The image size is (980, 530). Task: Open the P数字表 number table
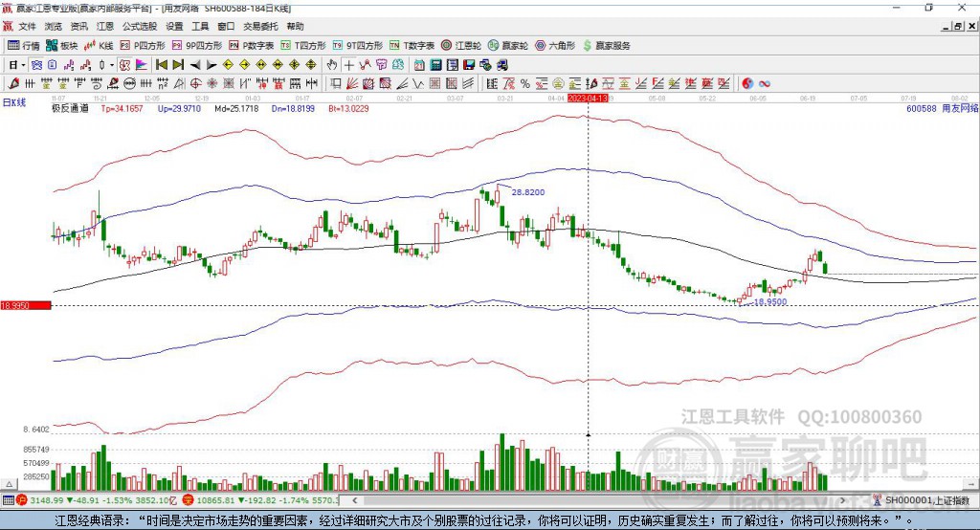[252, 46]
